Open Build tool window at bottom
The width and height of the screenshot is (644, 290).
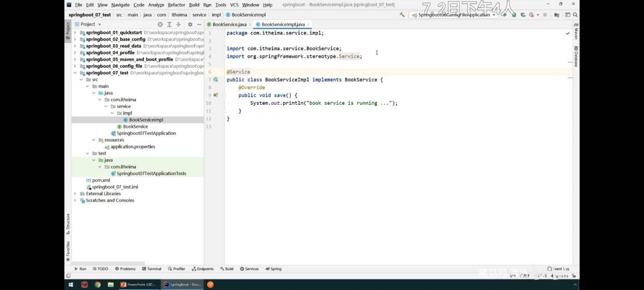click(226, 269)
